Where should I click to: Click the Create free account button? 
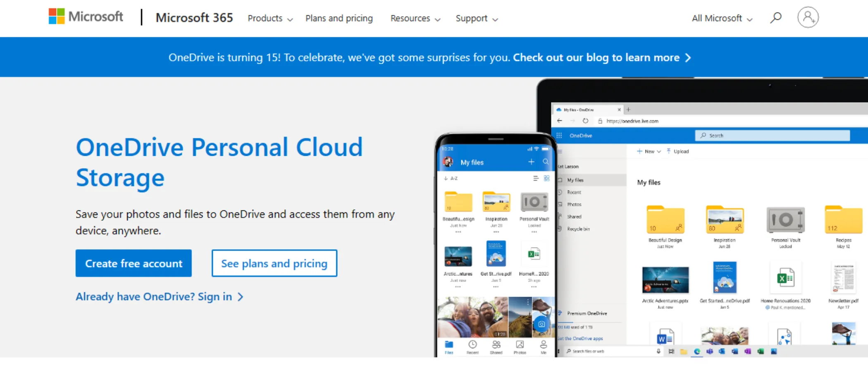[134, 263]
